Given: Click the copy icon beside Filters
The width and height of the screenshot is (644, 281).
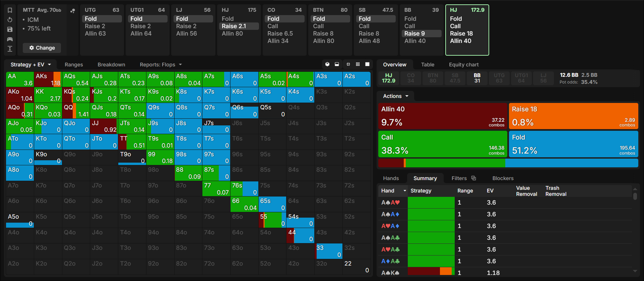Looking at the screenshot, I should 473,178.
